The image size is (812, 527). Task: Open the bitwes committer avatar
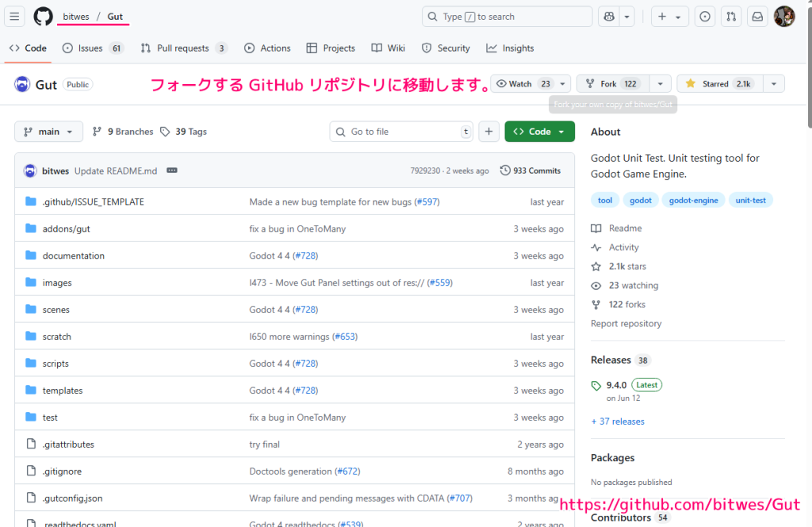(30, 171)
